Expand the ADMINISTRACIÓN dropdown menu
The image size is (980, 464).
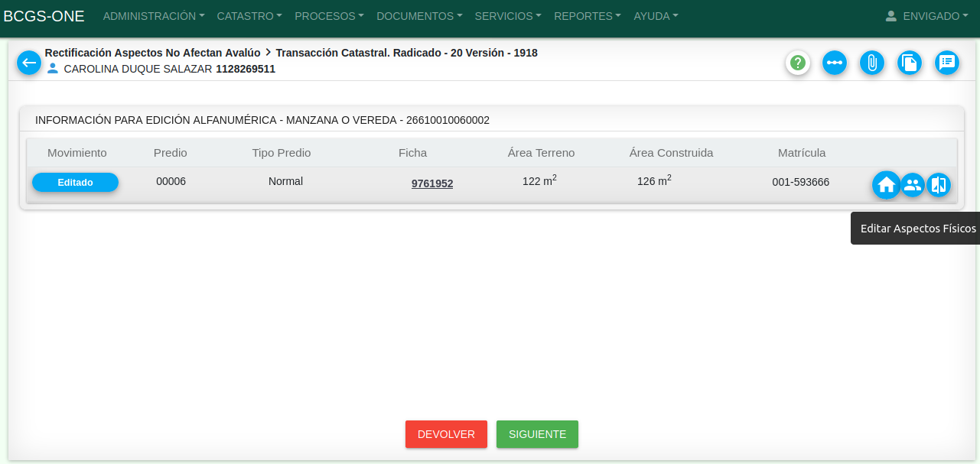[153, 16]
